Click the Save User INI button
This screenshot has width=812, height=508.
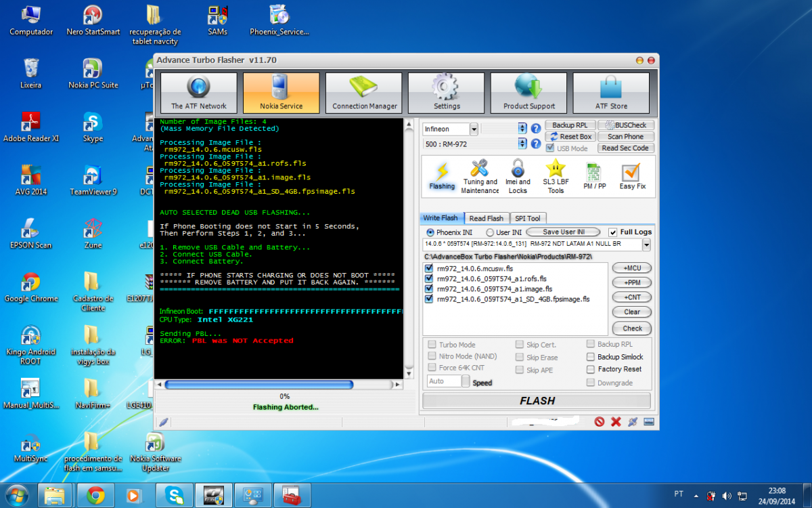tap(563, 232)
